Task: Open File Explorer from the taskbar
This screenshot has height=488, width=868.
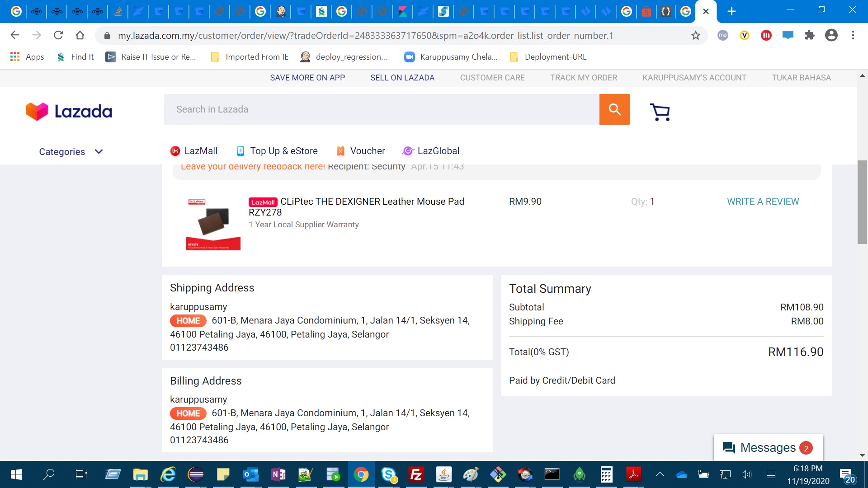Action: pyautogui.click(x=140, y=474)
